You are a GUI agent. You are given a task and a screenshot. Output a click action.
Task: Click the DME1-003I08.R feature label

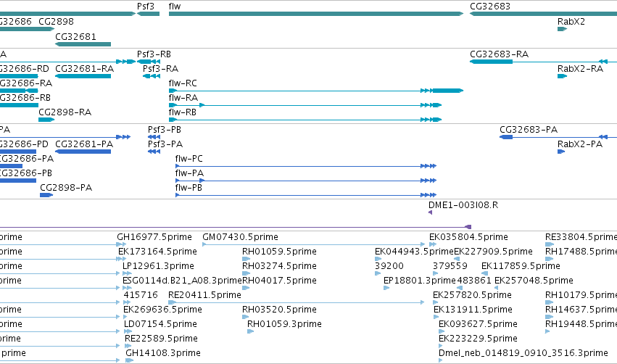[x=463, y=205]
